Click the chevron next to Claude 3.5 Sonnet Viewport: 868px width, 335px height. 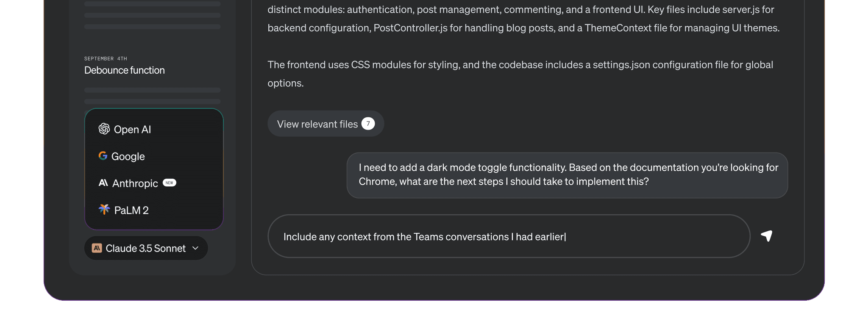[x=195, y=248]
